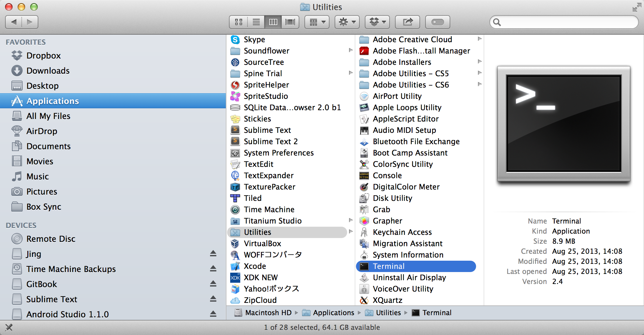Select the Console app icon
The height and width of the screenshot is (335, 644).
point(364,175)
